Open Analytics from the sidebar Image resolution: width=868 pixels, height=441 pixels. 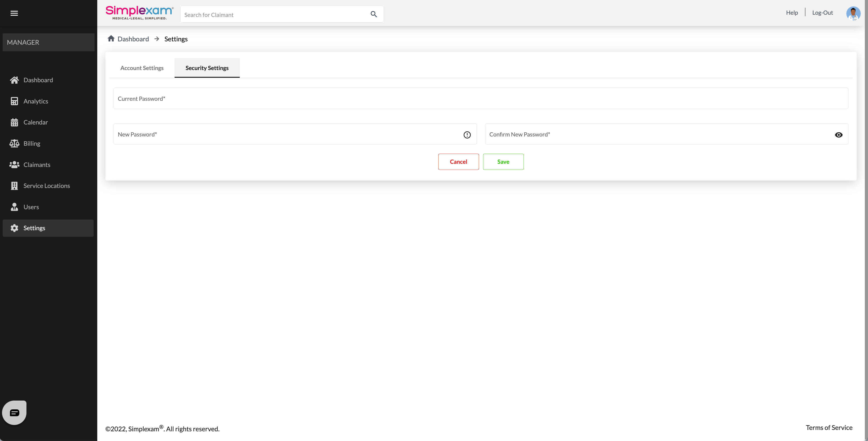click(x=35, y=101)
